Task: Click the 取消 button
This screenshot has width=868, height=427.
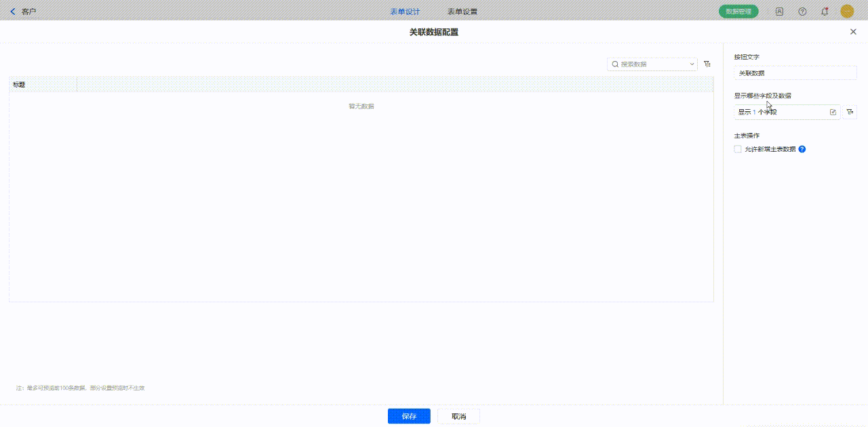Action: point(458,416)
